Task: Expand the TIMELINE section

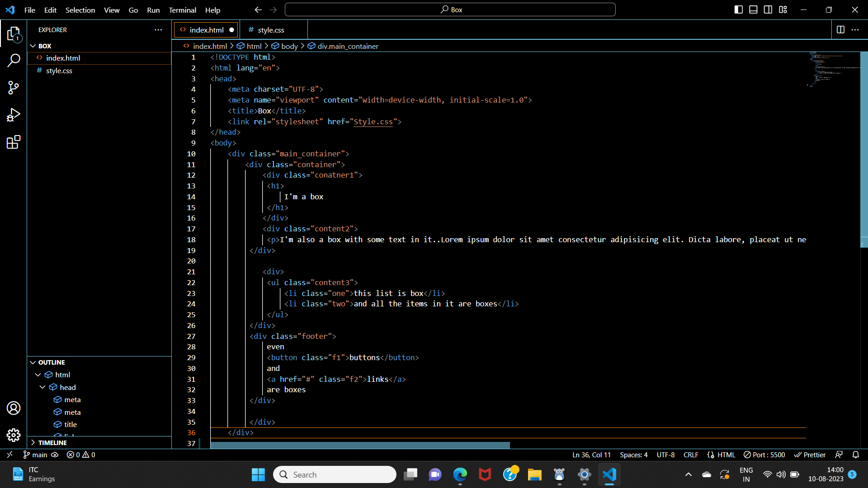Action: click(x=33, y=443)
